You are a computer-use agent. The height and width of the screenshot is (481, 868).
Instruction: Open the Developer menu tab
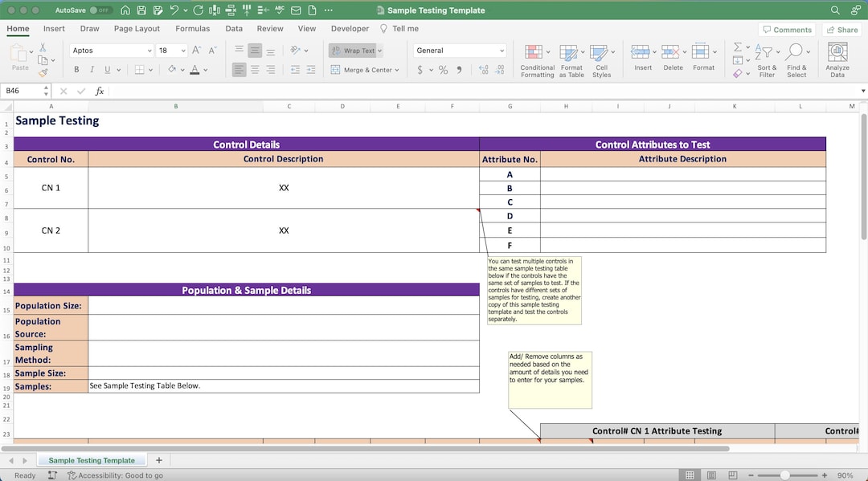coord(349,27)
